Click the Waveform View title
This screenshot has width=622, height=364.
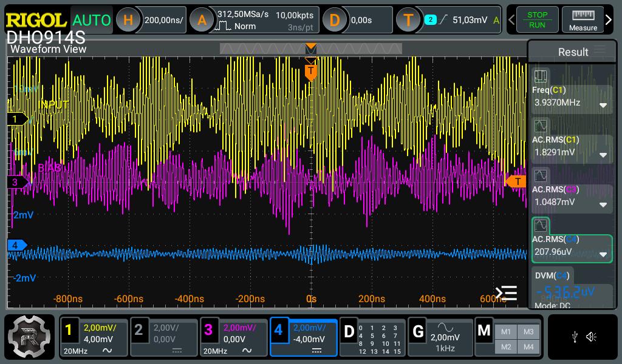[48, 49]
